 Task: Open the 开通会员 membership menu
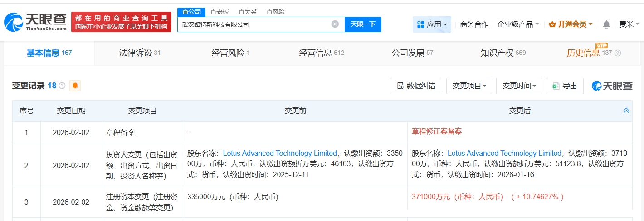(x=571, y=24)
